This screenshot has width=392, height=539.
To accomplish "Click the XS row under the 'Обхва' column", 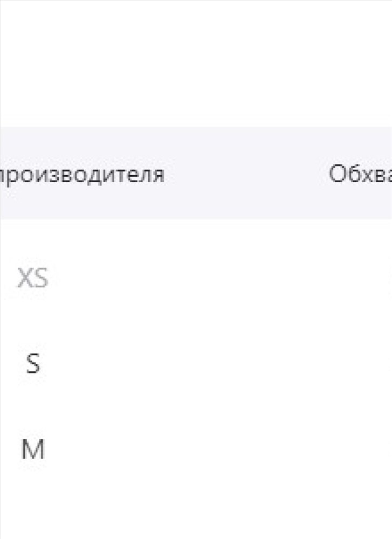I will 360,278.
